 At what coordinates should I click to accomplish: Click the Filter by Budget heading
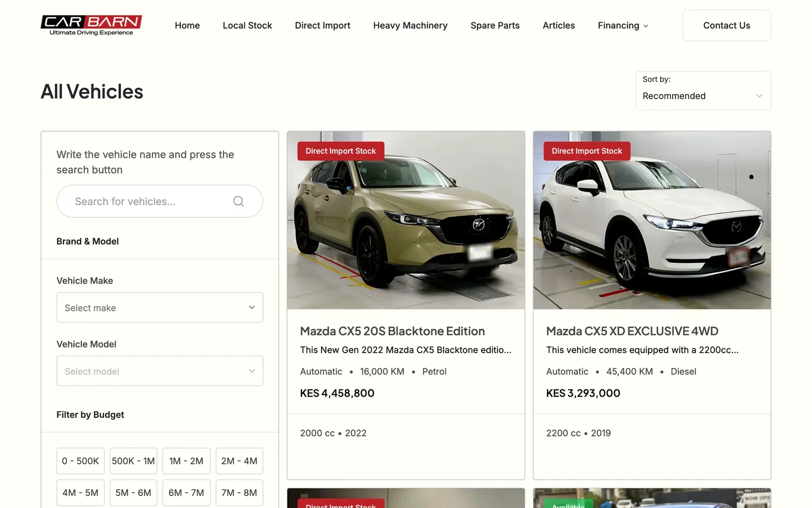pos(90,415)
